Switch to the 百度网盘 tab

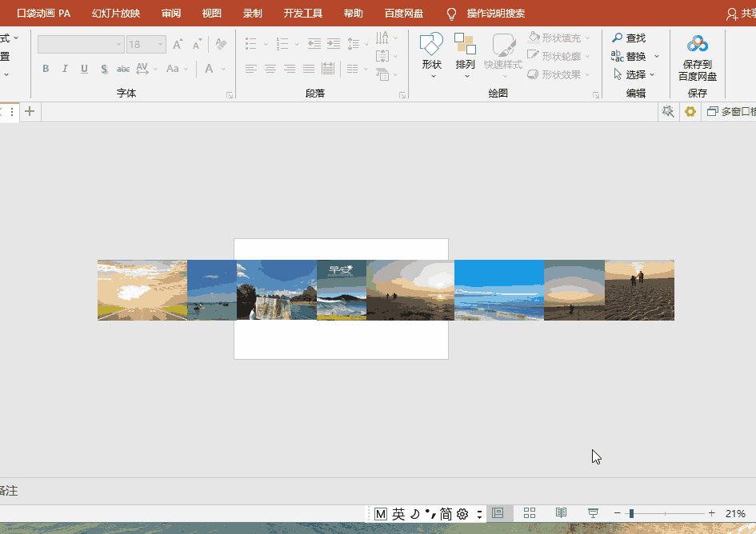403,13
